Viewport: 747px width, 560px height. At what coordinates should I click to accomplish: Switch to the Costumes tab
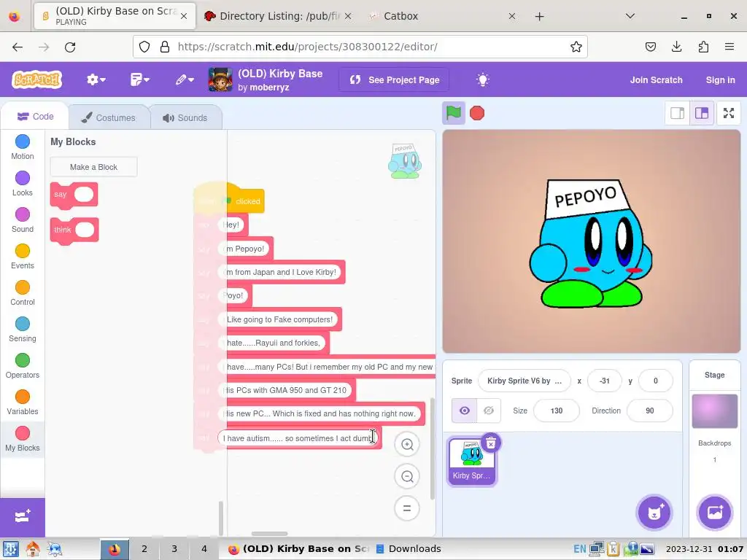click(109, 117)
